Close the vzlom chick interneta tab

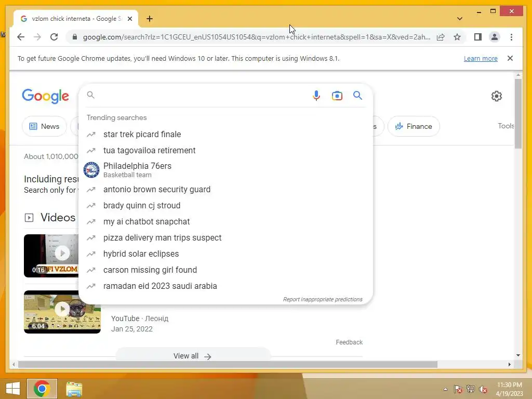(x=129, y=19)
